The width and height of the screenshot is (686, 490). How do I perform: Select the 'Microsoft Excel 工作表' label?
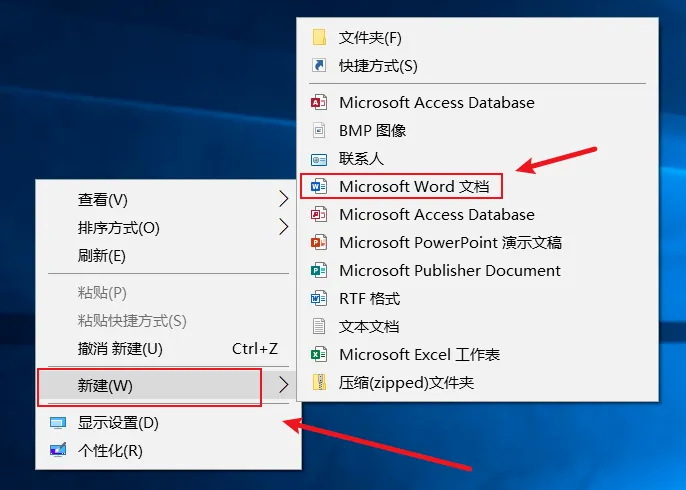[419, 354]
